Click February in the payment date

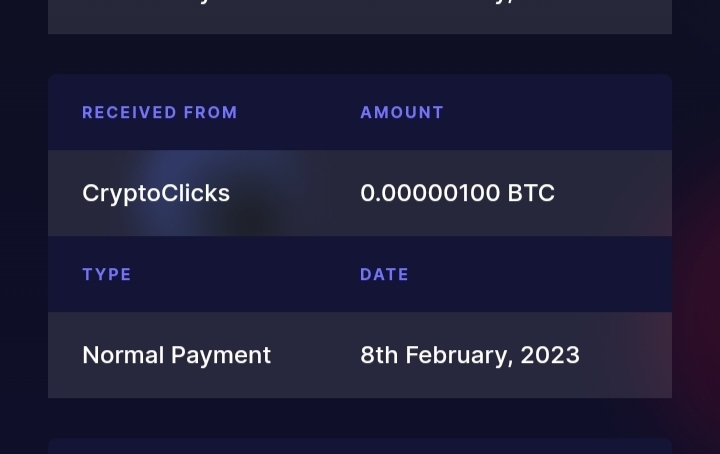[x=459, y=356]
